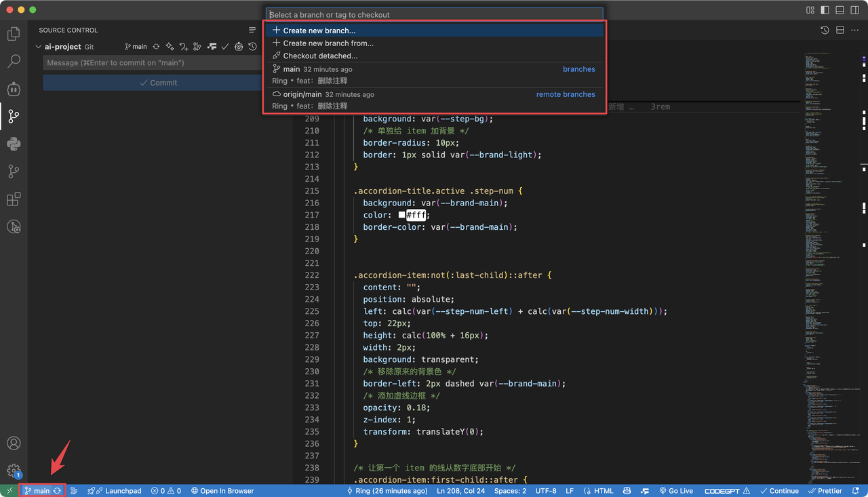Click the 'Ln 208, Col 24' cursor position indicator
This screenshot has width=868, height=497.
coord(460,491)
